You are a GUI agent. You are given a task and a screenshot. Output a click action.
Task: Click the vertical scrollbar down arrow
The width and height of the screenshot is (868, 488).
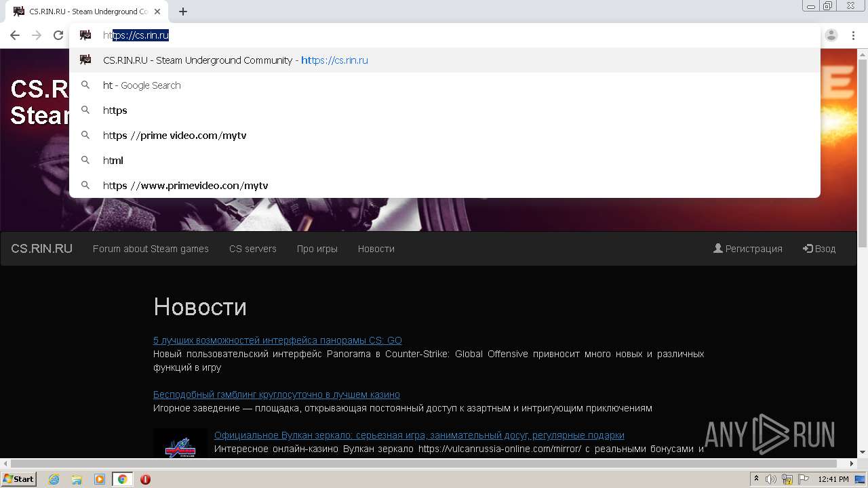863,452
